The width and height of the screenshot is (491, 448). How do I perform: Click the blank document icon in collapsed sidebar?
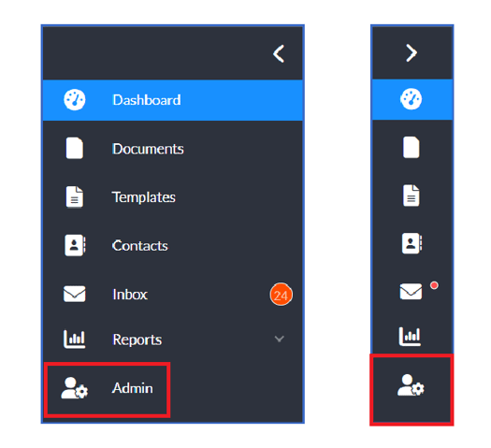pyautogui.click(x=412, y=147)
